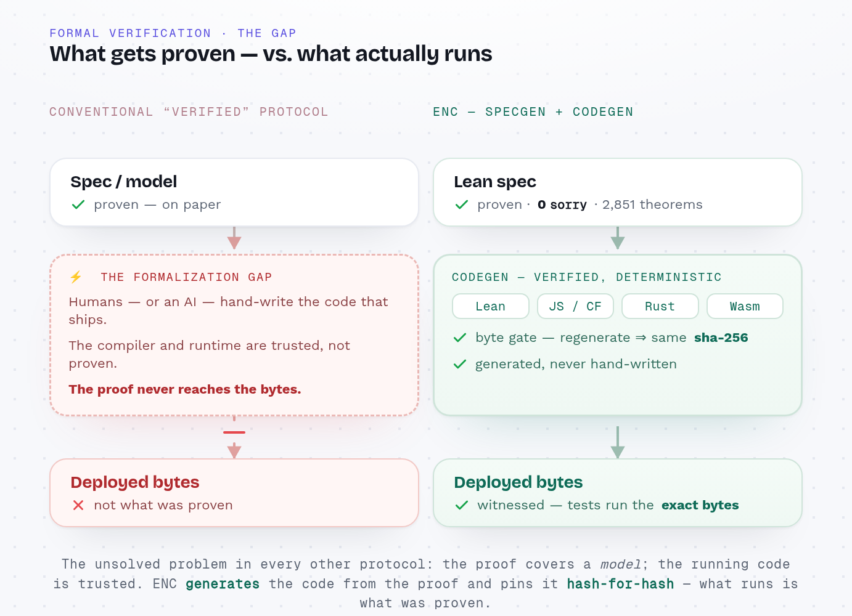The width and height of the screenshot is (852, 616).
Task: Click the green checkmark next to proven on paper
Action: coord(78,205)
